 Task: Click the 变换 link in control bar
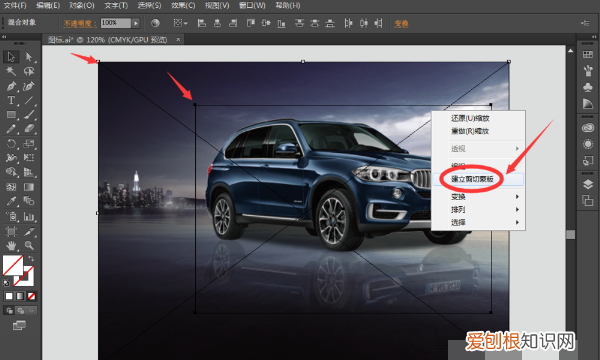tap(401, 24)
